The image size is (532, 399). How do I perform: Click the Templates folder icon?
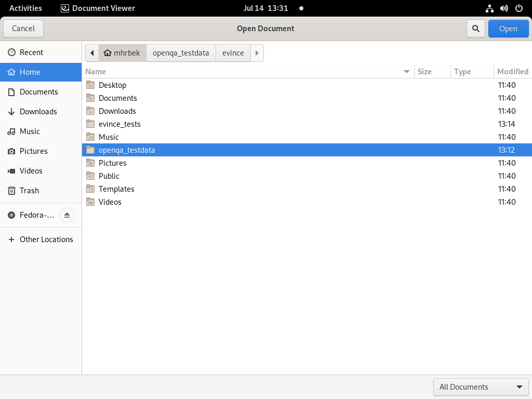point(90,189)
